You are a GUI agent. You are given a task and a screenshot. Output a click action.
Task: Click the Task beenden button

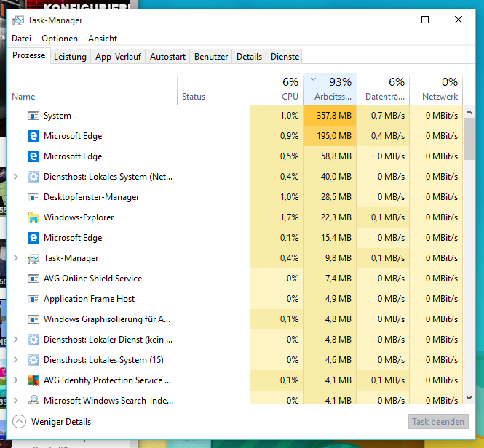pos(438,422)
